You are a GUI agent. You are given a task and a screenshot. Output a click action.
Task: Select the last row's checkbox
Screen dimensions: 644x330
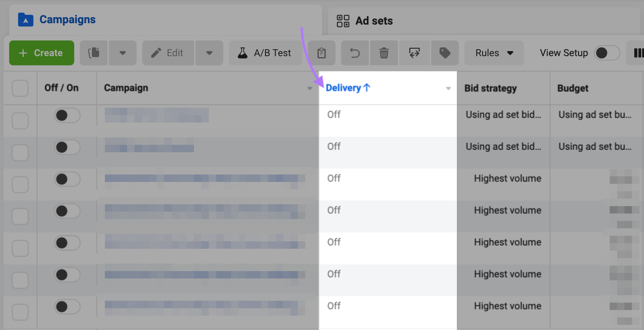(x=20, y=312)
